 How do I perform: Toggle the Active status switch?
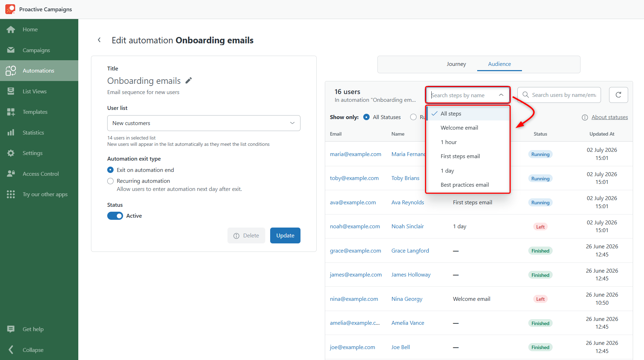(115, 216)
